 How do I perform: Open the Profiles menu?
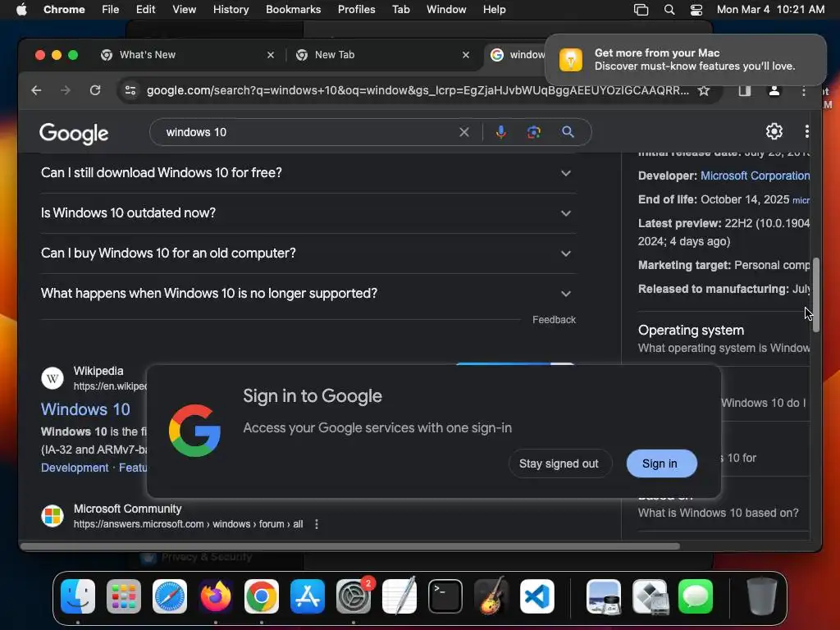click(x=356, y=10)
